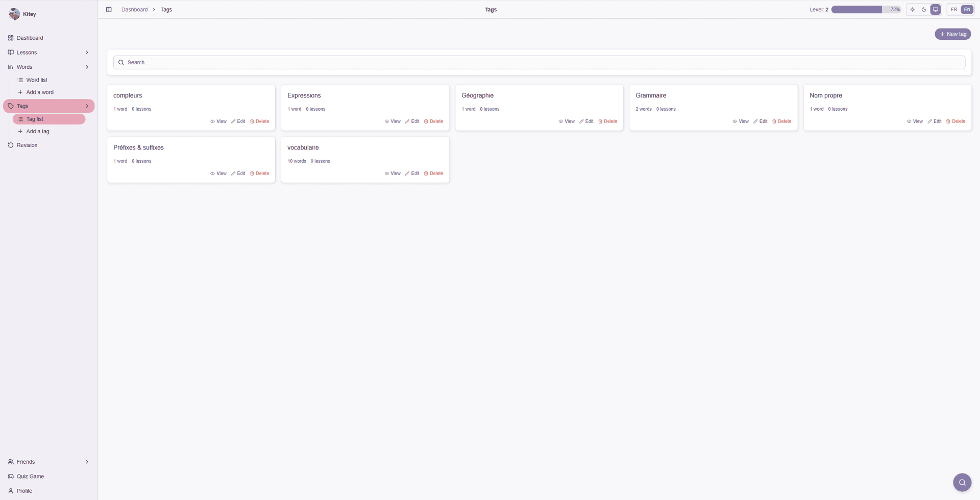The width and height of the screenshot is (980, 500).
Task: Click the search magnifier icon in search bar
Action: 121,62
